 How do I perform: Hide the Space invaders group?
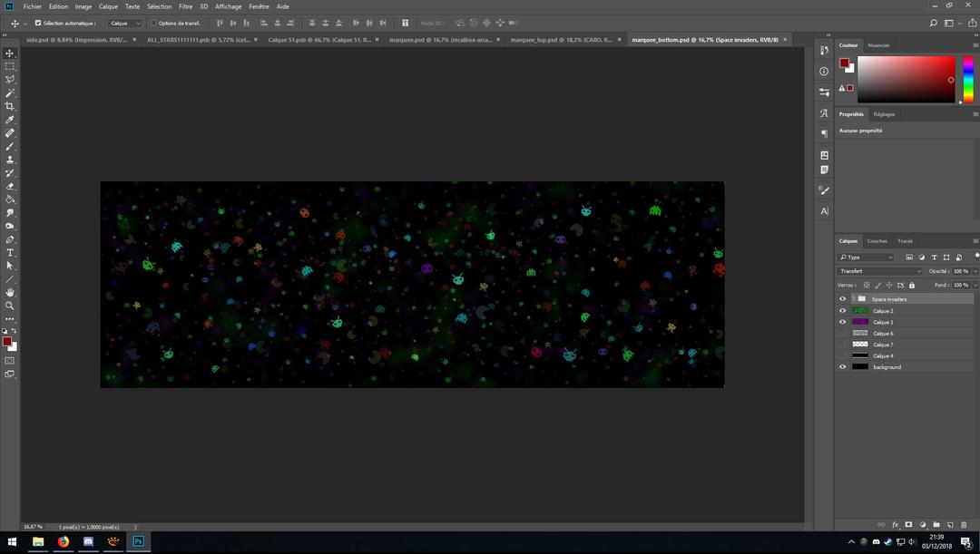pos(842,299)
